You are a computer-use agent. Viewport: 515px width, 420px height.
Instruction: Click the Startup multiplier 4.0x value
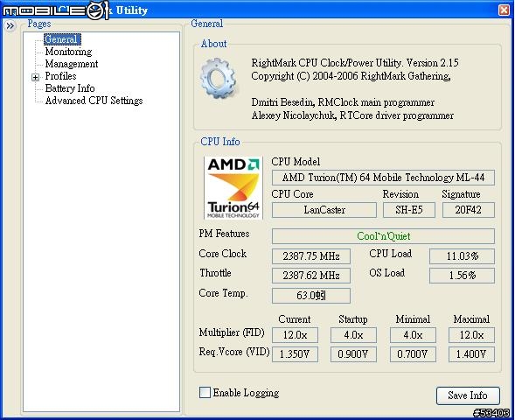click(x=353, y=335)
